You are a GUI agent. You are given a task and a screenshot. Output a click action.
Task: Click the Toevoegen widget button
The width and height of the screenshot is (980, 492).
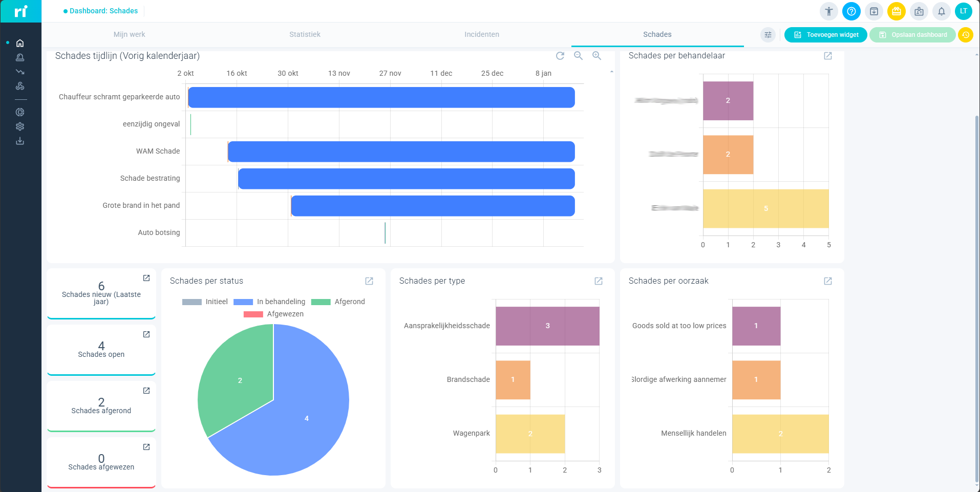point(825,35)
